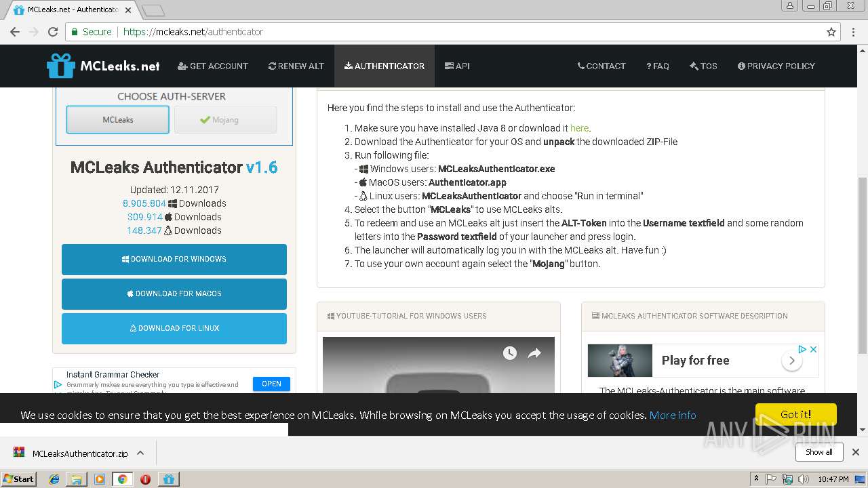
Task: Open Internet Explorer from taskbar
Action: tap(54, 479)
